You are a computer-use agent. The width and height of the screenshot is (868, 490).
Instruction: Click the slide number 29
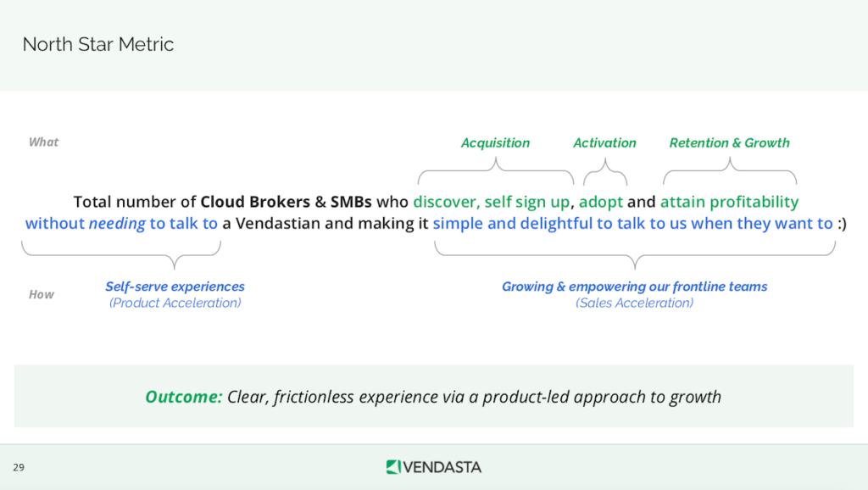[19, 467]
